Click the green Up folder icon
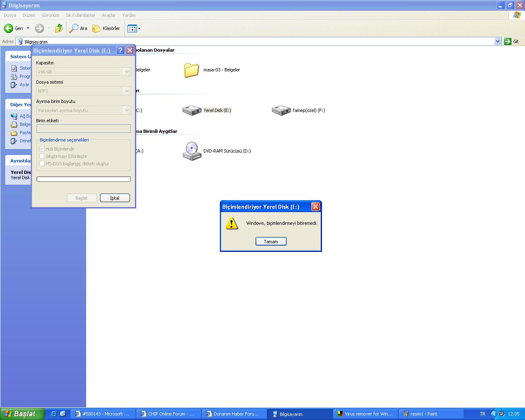 (x=59, y=28)
